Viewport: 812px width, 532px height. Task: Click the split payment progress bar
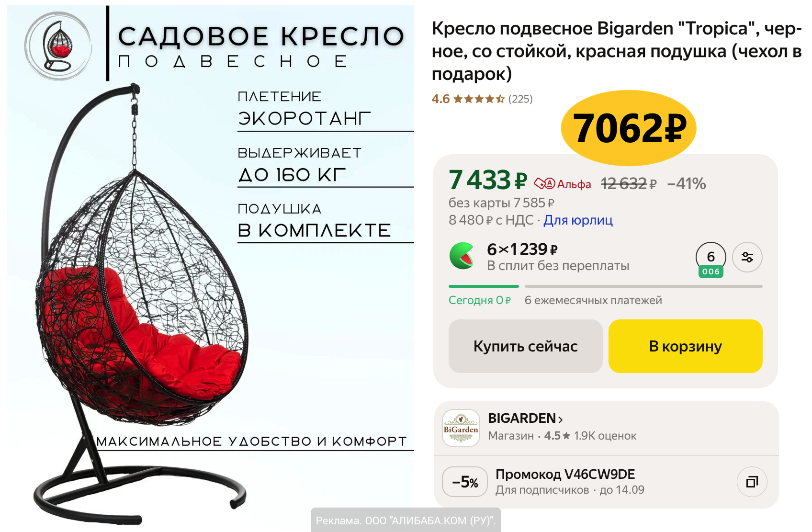(x=605, y=286)
